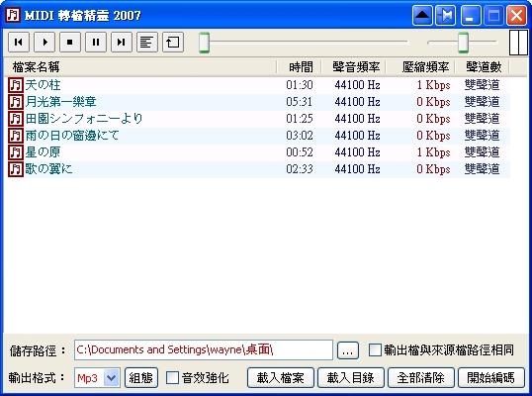The image size is (532, 396).
Task: Skip to the previous track button
Action: tap(19, 43)
